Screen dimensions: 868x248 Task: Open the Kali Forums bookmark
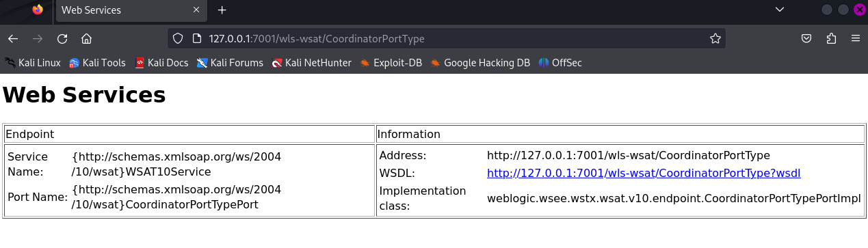[230, 63]
